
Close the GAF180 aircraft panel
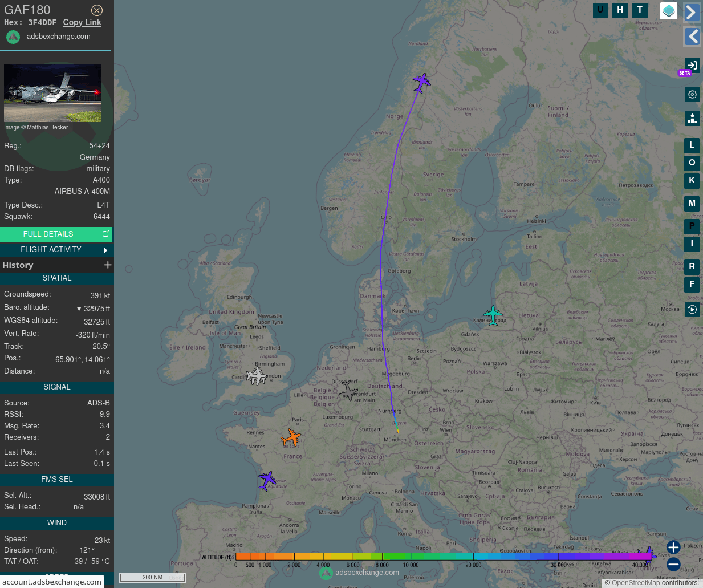(97, 10)
